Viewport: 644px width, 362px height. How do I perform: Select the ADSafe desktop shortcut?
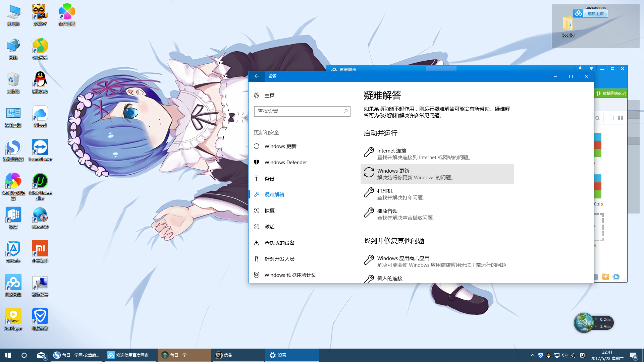click(x=13, y=252)
